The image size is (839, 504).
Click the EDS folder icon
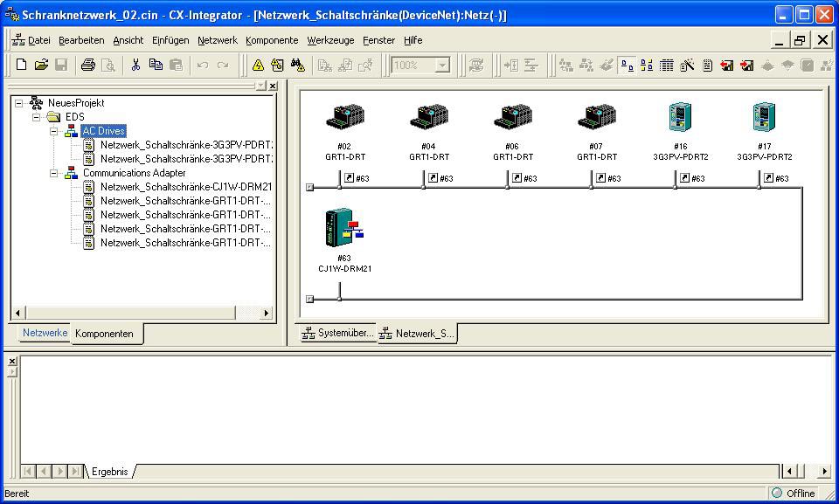(54, 117)
